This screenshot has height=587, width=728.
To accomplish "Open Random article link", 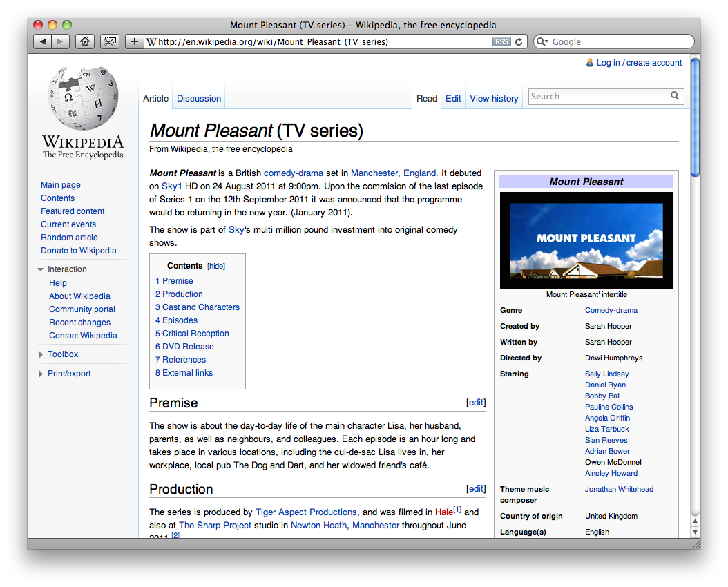I will [x=69, y=238].
